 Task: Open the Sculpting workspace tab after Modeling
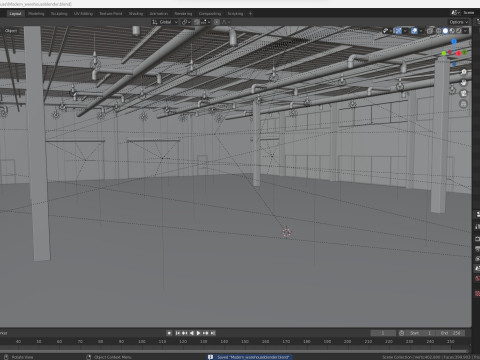pos(59,14)
